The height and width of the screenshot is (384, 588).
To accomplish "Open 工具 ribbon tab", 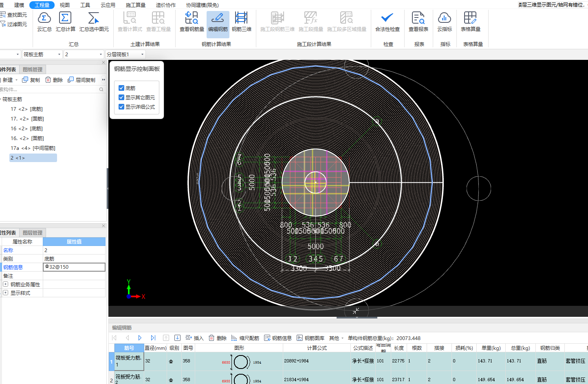I will click(85, 5).
